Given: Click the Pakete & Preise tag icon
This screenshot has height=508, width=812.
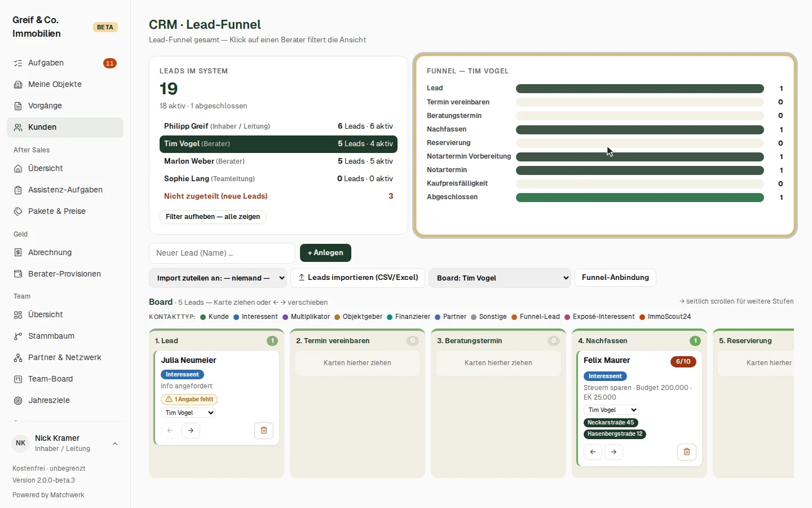Looking at the screenshot, I should tap(18, 212).
